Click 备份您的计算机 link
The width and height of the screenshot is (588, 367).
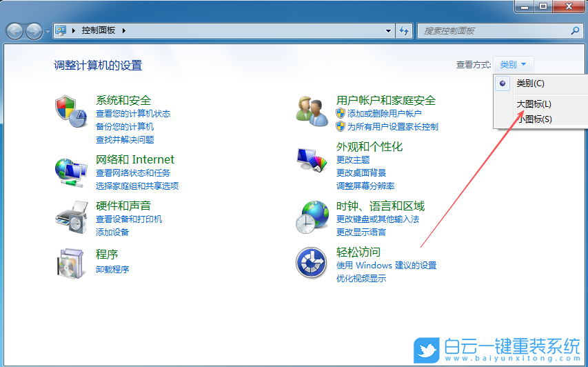[x=125, y=126]
